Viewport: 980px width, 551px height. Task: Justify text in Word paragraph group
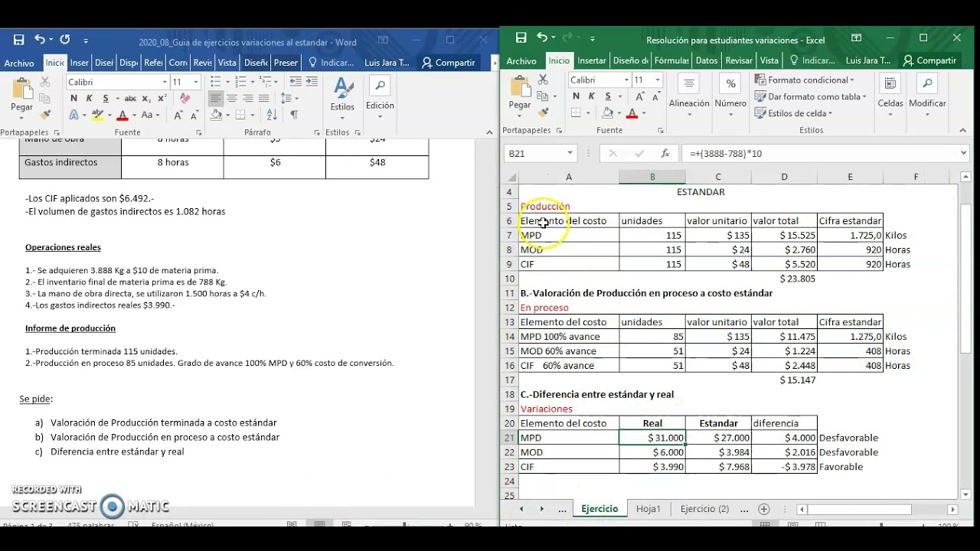[264, 98]
